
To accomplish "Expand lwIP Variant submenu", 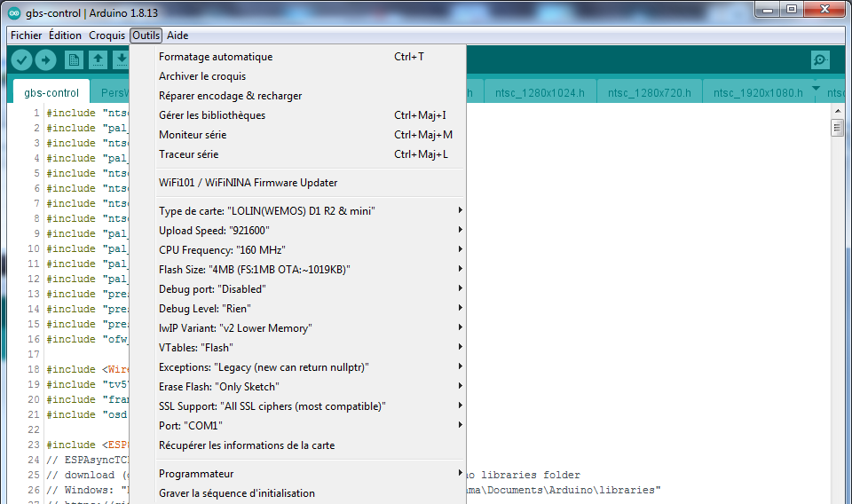I will (x=311, y=328).
